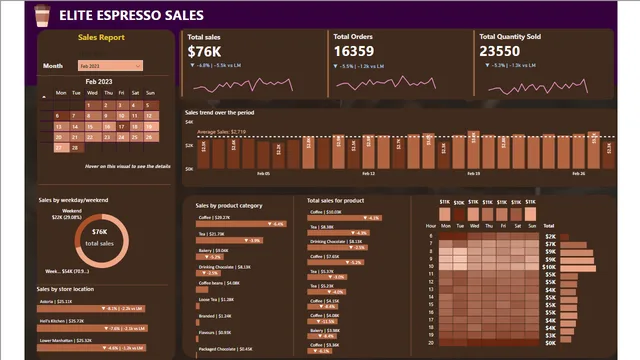The width and height of the screenshot is (640, 360).
Task: Click the hour 20 row label in the heatmap
Action: click(431, 343)
